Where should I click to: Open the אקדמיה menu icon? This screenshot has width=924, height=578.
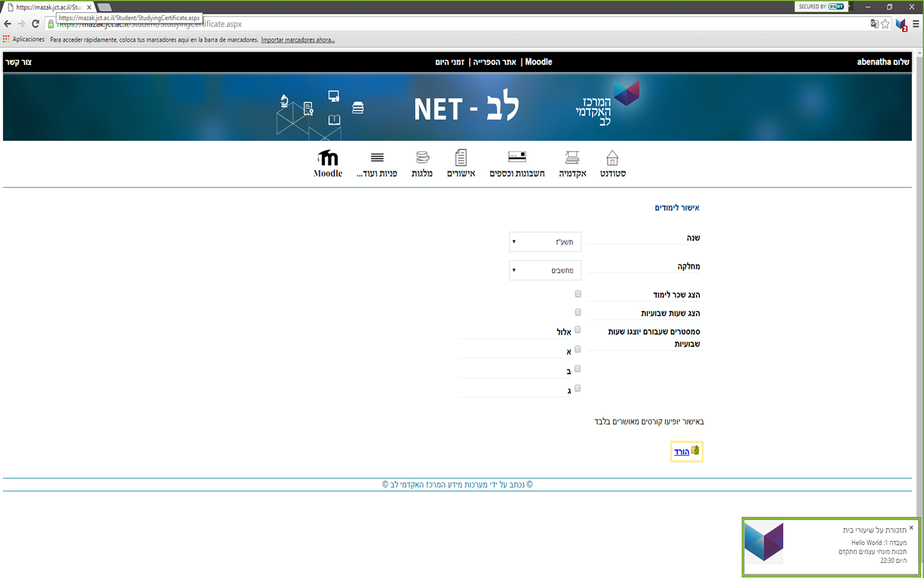(572, 158)
